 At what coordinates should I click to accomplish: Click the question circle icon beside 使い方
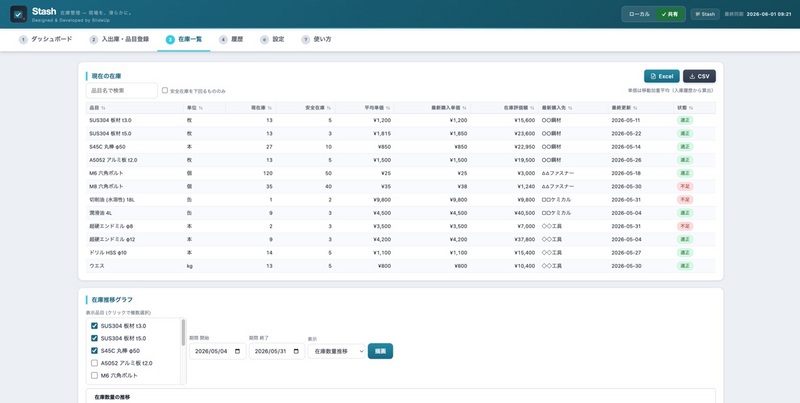coord(305,40)
